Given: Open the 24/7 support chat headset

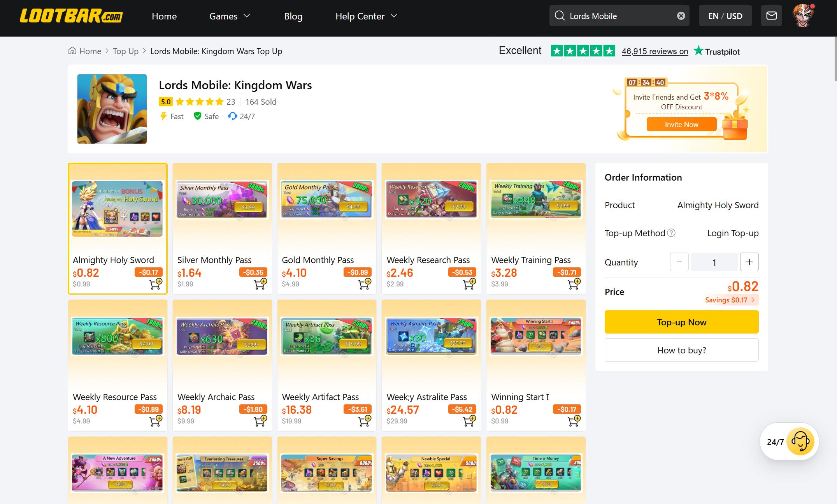Looking at the screenshot, I should tap(800, 441).
